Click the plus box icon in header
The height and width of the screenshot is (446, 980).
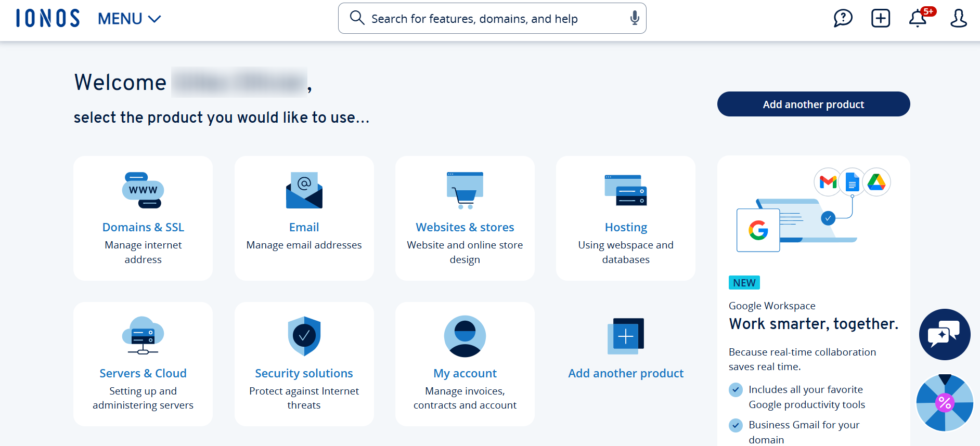(x=881, y=18)
